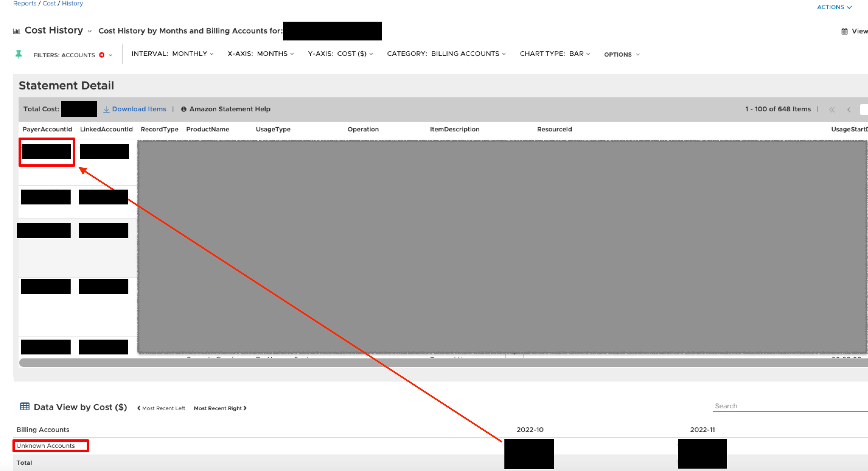Go to the first page with the double chevron
Image resolution: width=868 pixels, height=471 pixels.
tap(831, 110)
